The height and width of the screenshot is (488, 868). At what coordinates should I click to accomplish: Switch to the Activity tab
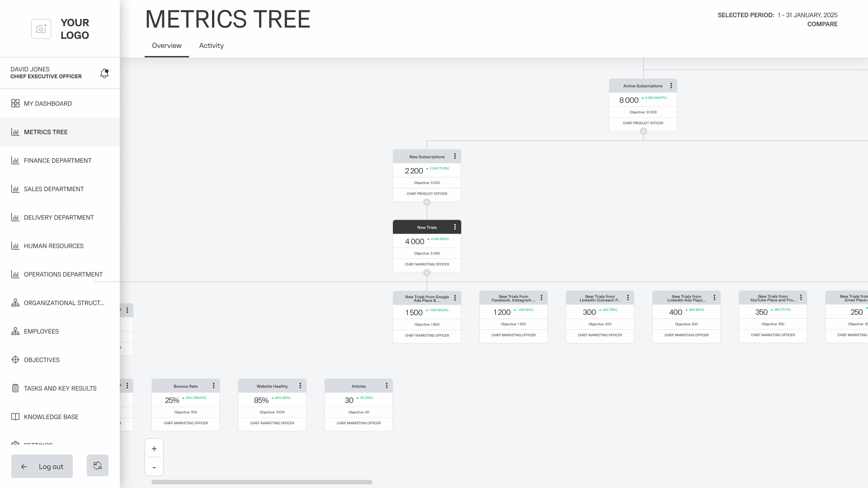click(x=211, y=46)
